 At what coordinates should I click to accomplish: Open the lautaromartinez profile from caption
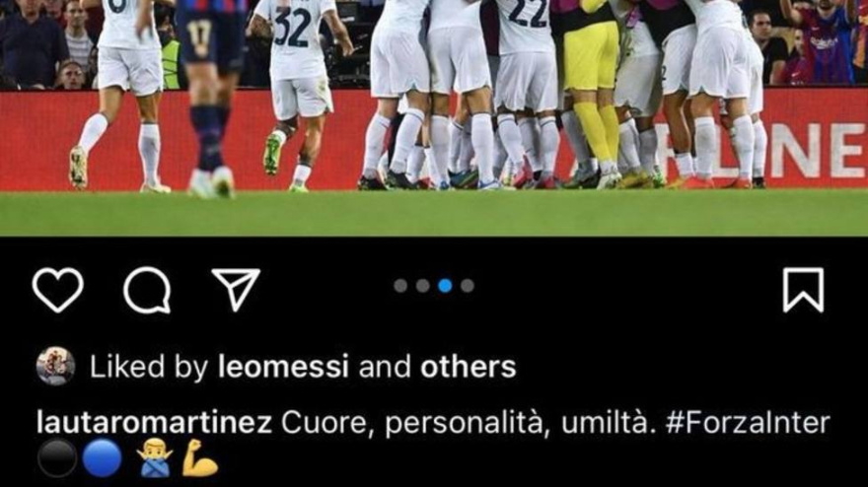pos(154,423)
